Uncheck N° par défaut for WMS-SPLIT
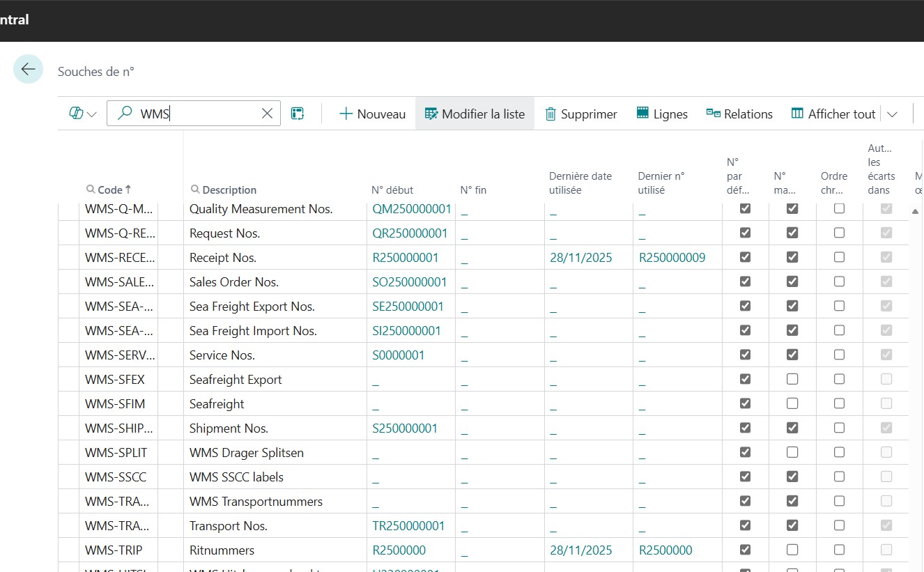 745,452
